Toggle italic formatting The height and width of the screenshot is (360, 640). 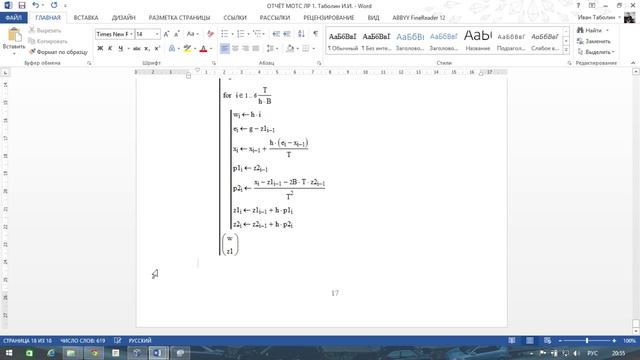click(110, 49)
